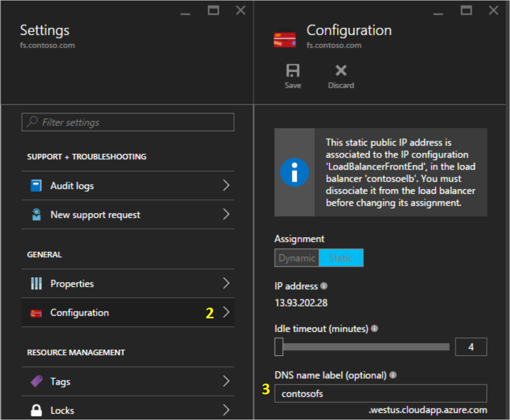Expand Properties chevron
Screen dimensions: 510x420
click(x=226, y=283)
